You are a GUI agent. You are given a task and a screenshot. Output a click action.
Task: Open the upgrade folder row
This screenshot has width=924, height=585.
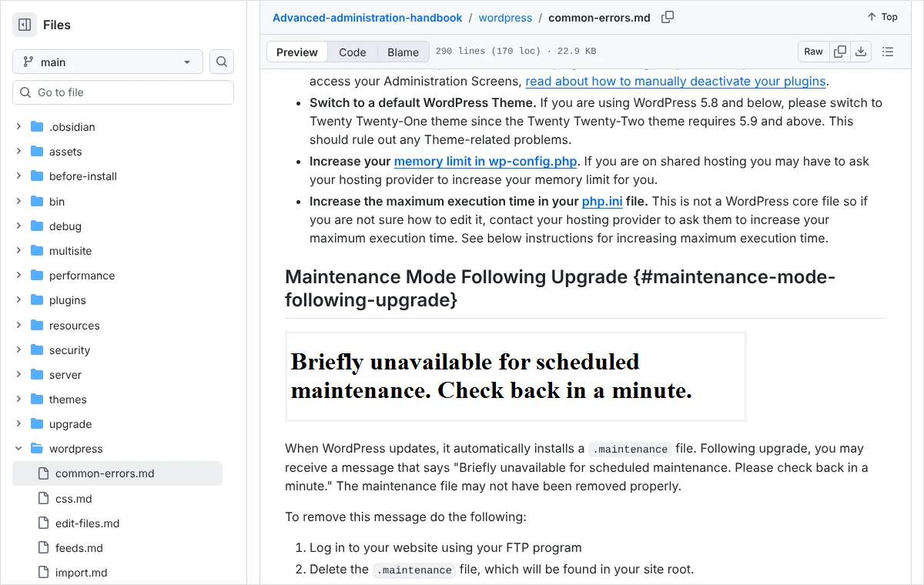[117, 423]
